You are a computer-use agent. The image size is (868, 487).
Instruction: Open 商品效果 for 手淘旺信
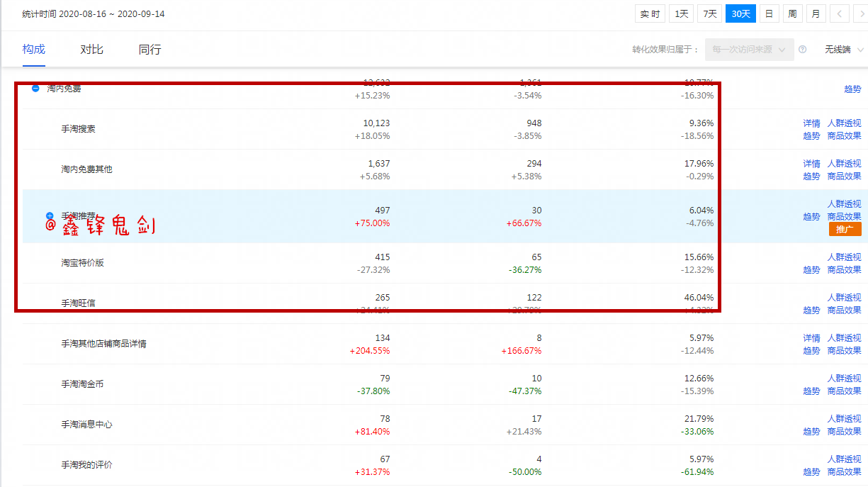tap(844, 310)
